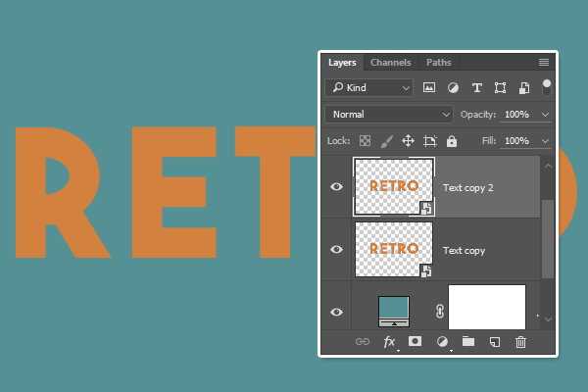Toggle the layer filtering on/off switch
Viewport: 588px width, 392px height.
547,88
